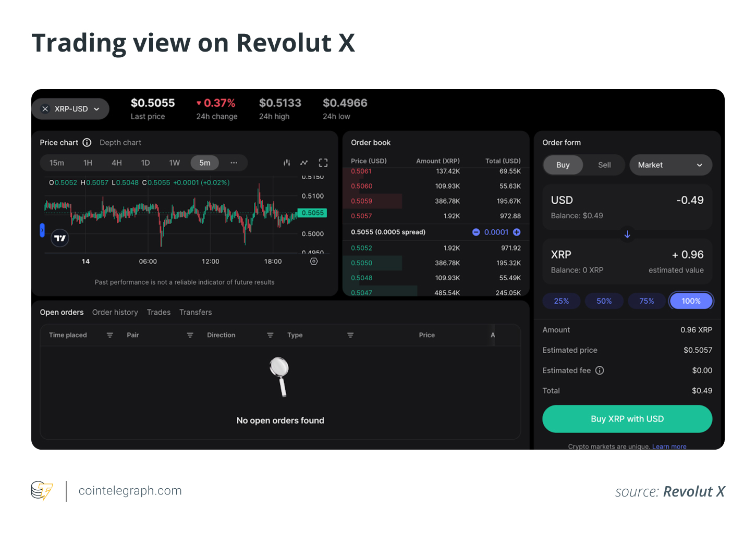Click the $0.5133 24h high value
The width and height of the screenshot is (756, 533).
280,103
